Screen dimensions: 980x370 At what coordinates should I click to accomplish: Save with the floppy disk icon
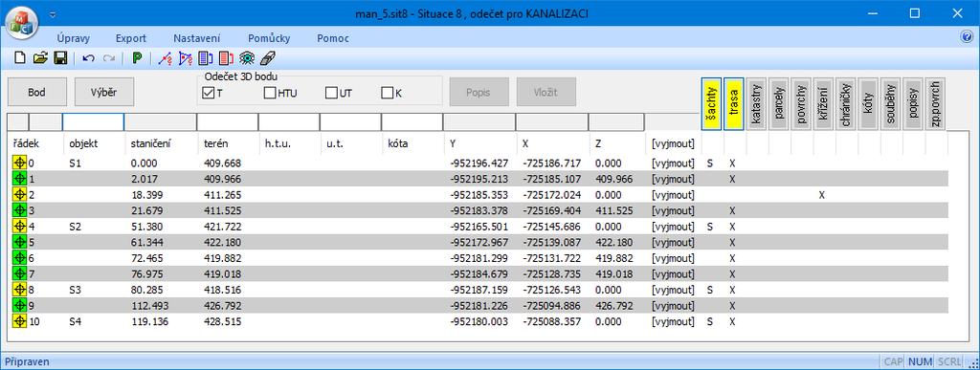coord(60,58)
